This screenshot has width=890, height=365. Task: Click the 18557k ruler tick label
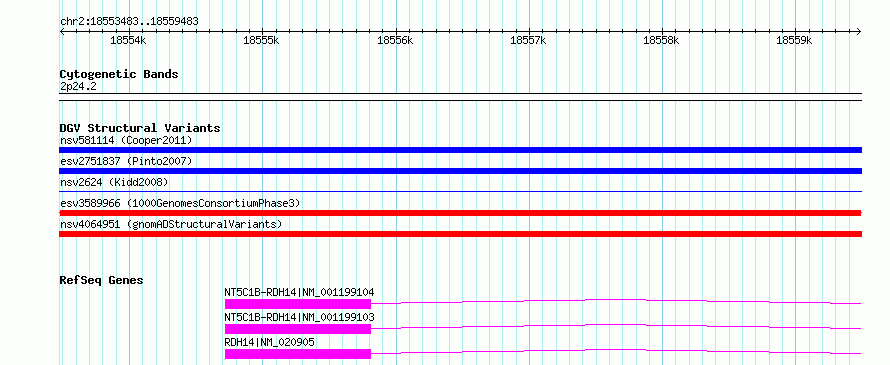(x=528, y=40)
